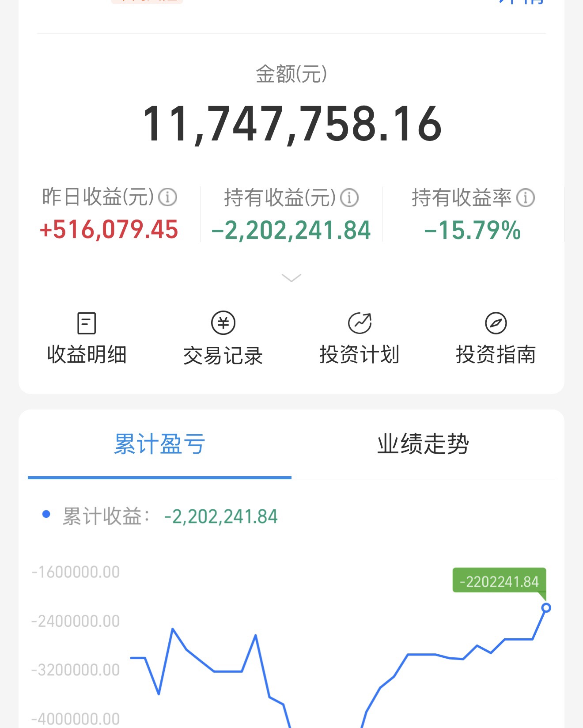Show info for 持有收益(元)
The image size is (583, 728).
point(349,197)
